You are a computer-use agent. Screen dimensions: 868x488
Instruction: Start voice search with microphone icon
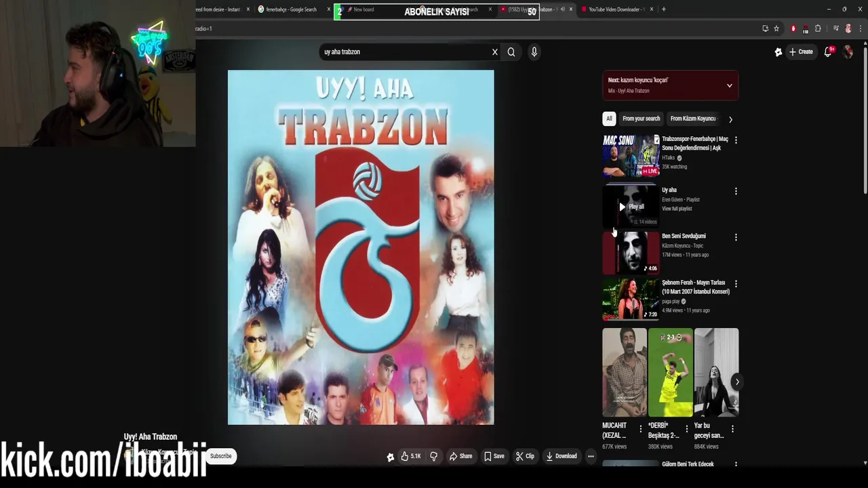534,52
